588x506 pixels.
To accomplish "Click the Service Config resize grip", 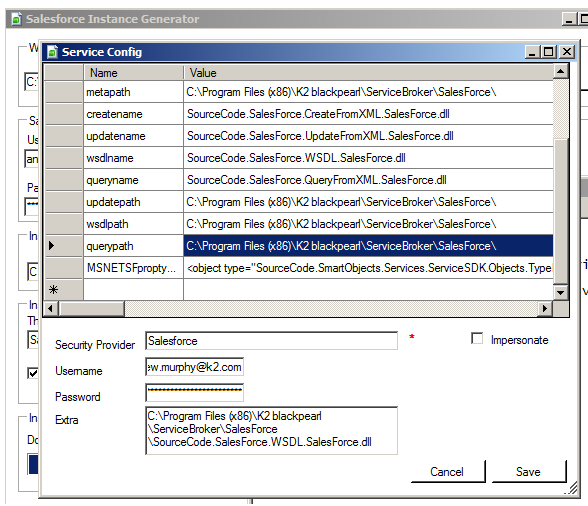I will coord(572,489).
